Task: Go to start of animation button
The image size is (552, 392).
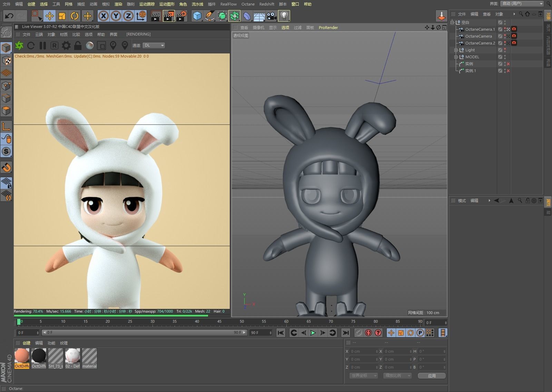Action: (281, 333)
